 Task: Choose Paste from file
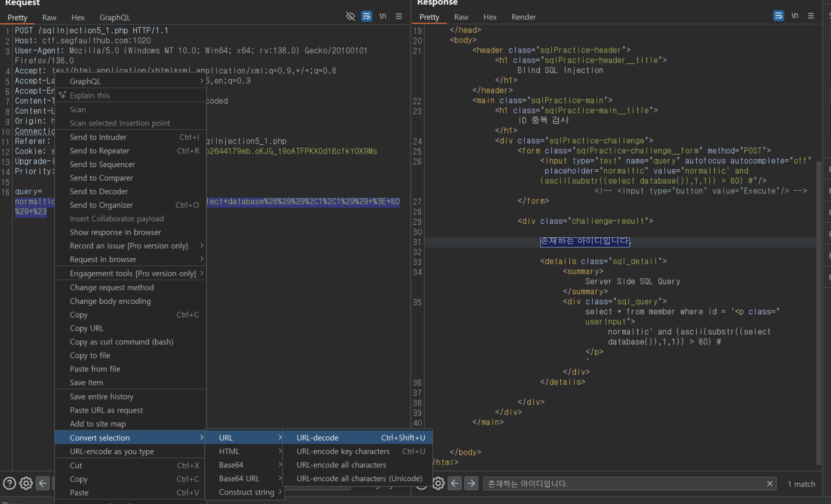[x=130, y=369]
